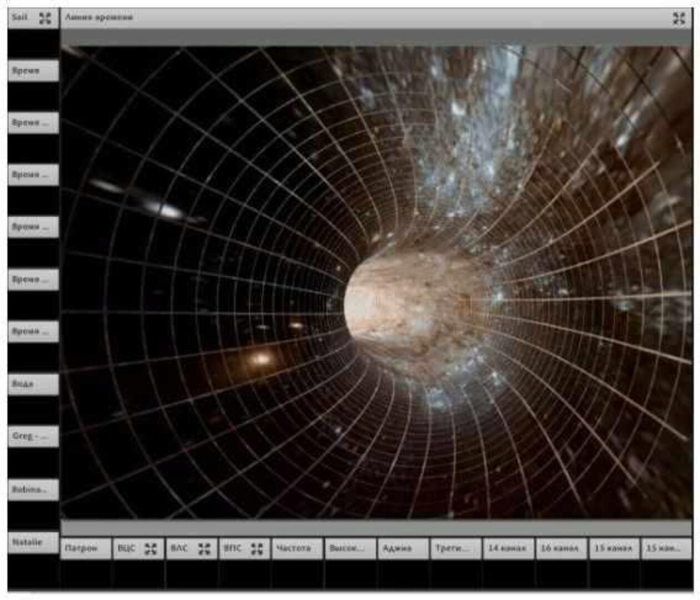Click the Линия времени title text

coord(99,17)
